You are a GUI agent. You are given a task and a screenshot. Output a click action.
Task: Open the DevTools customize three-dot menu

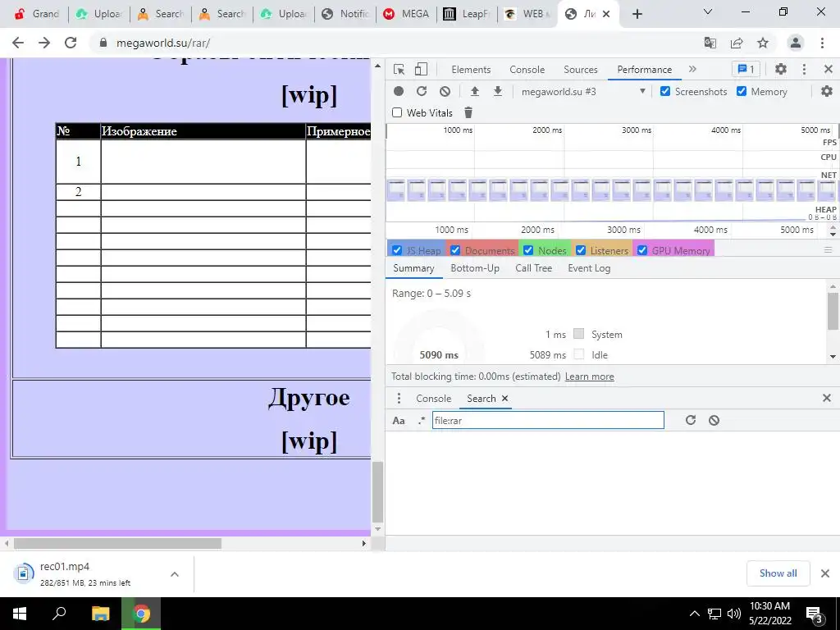point(804,69)
